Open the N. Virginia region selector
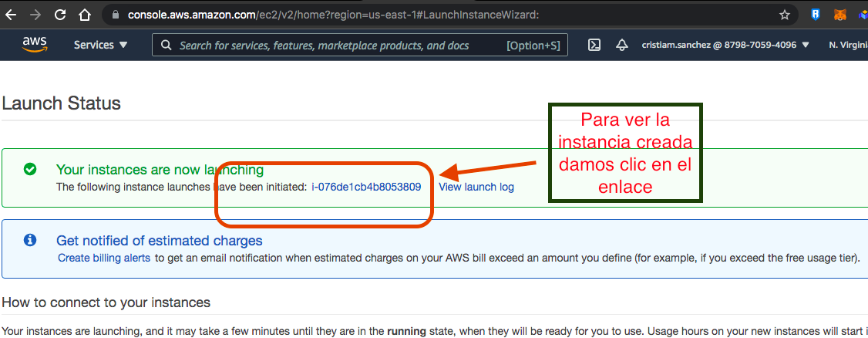The width and height of the screenshot is (868, 338). pyautogui.click(x=847, y=45)
